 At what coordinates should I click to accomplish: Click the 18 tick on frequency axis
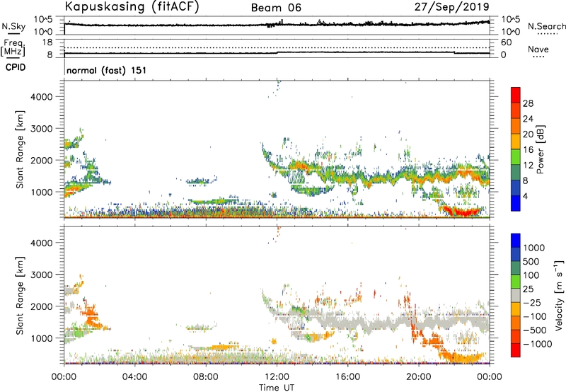point(47,42)
